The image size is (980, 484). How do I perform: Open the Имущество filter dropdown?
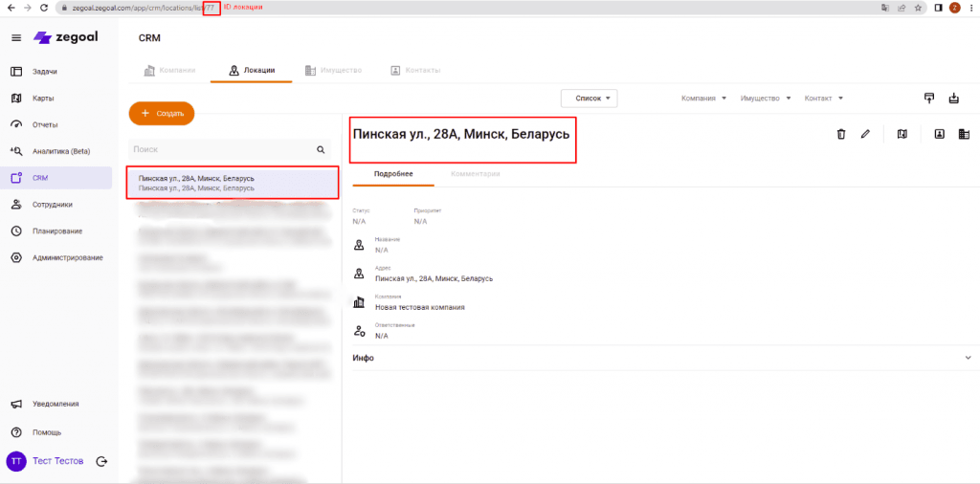(x=766, y=98)
